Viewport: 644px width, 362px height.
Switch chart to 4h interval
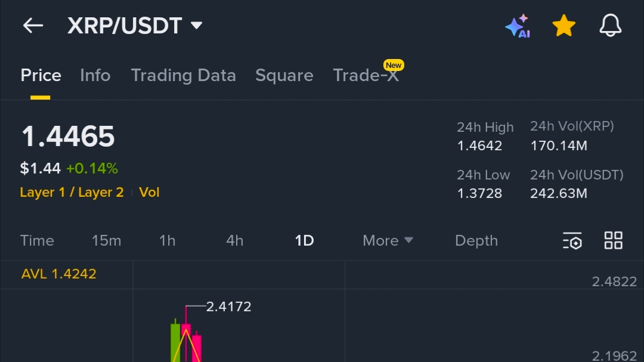(235, 240)
